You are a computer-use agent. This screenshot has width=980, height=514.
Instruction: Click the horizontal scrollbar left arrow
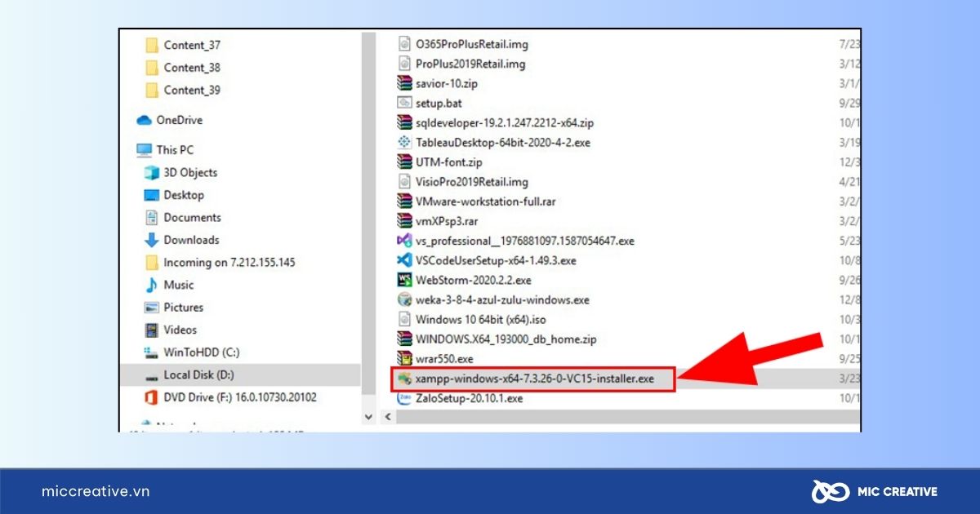[387, 417]
